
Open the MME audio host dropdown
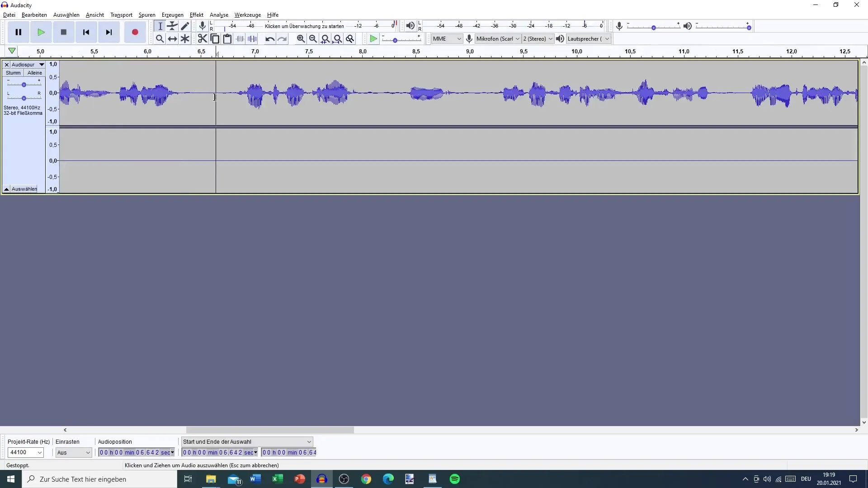(447, 39)
